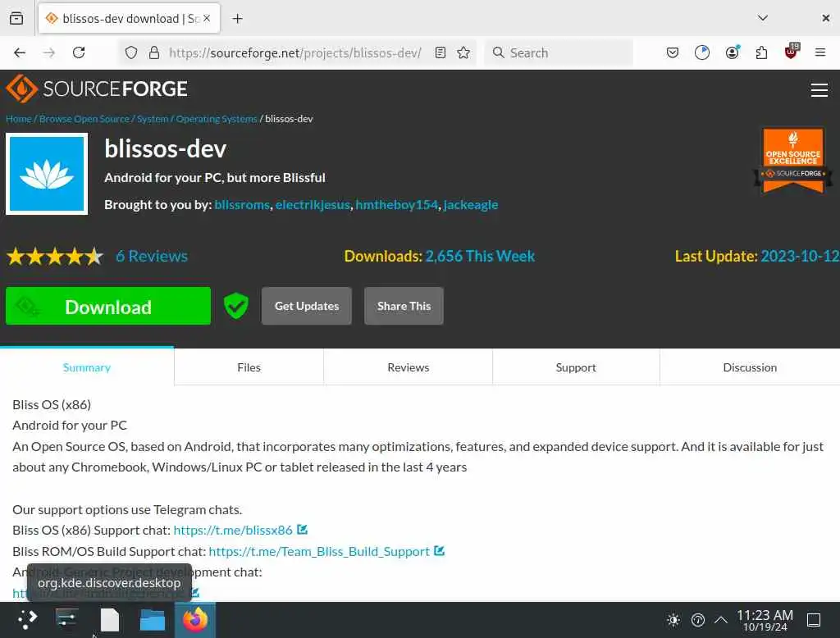Open Operating Systems breadcrumb link
Screen dimensions: 840x638
click(217, 119)
